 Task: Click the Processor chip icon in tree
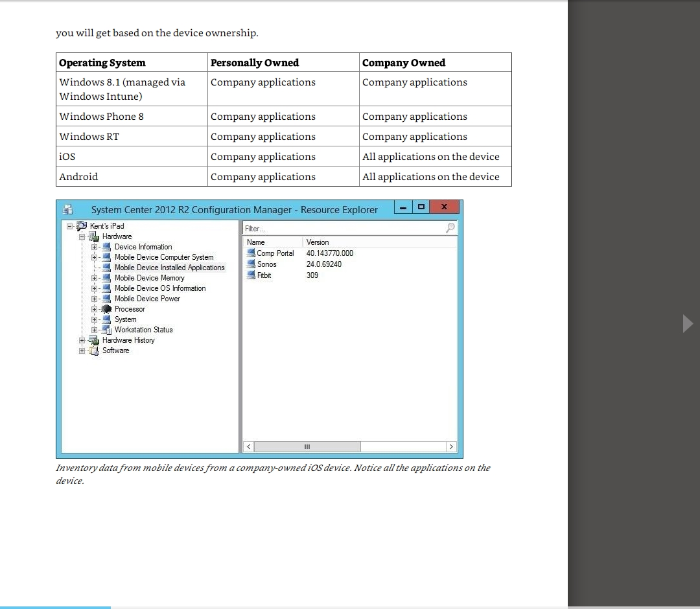tap(108, 309)
